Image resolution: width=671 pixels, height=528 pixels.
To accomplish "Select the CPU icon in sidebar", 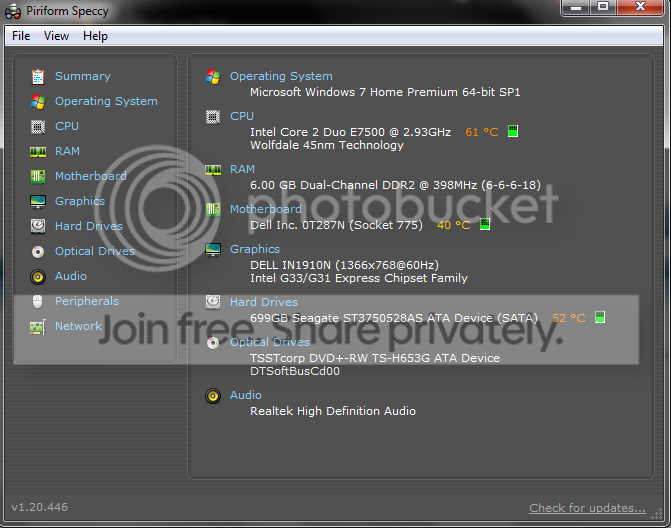I will (38, 127).
